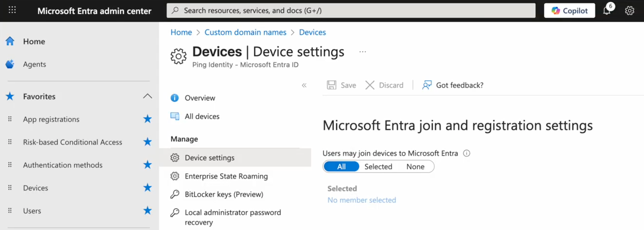Open the settings gear in the top bar
This screenshot has height=230, width=644.
630,11
